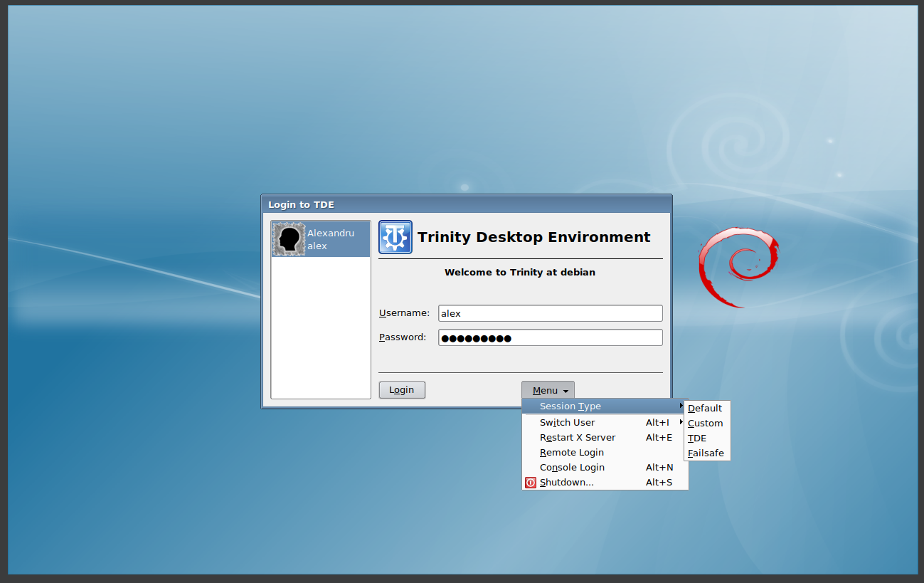Click the red Shutdown power icon

click(530, 482)
